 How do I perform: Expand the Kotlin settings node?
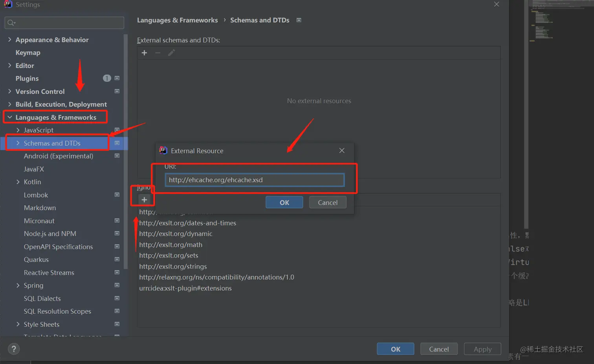pyautogui.click(x=18, y=182)
